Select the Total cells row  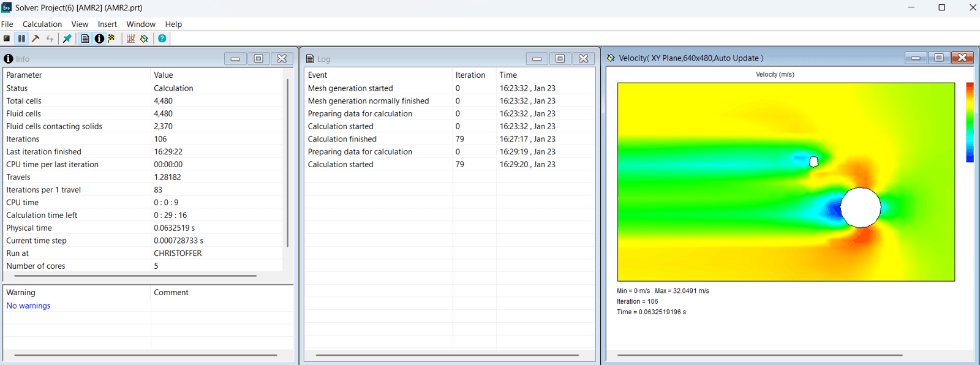(143, 101)
